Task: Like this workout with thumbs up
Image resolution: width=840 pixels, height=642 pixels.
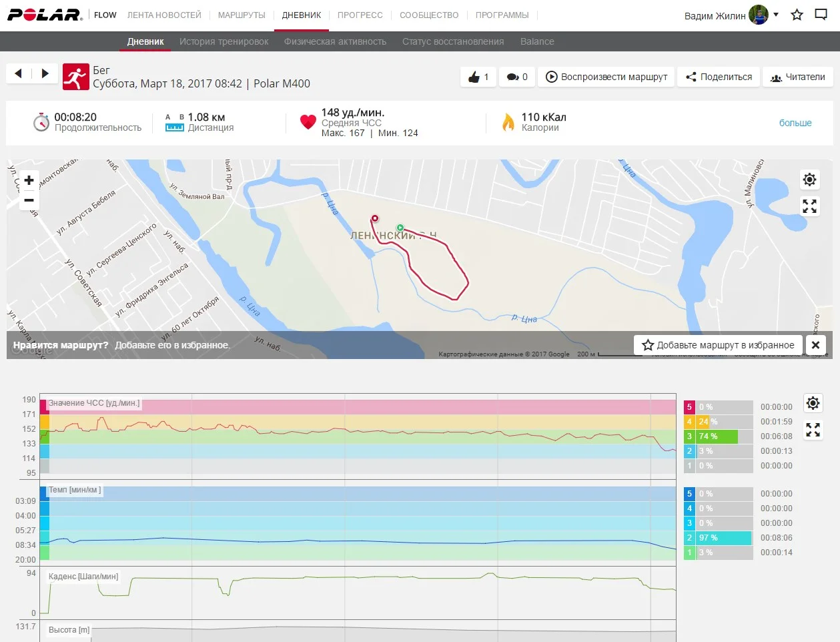Action: click(x=478, y=77)
